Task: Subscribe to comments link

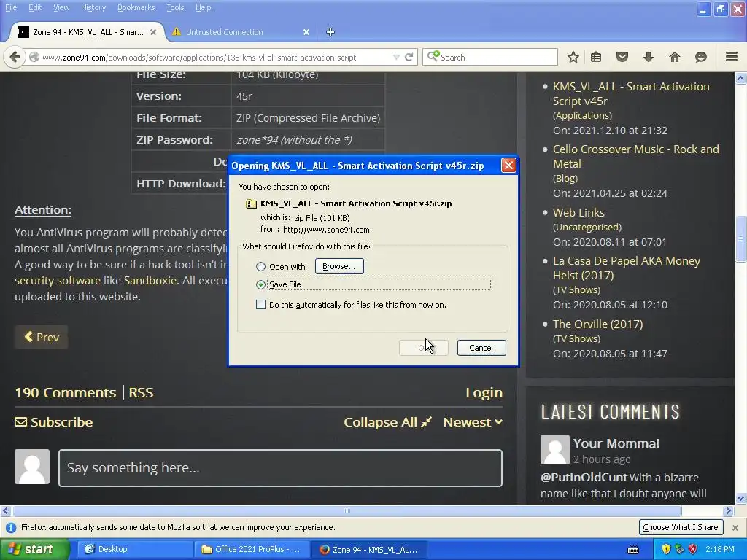Action: click(54, 422)
